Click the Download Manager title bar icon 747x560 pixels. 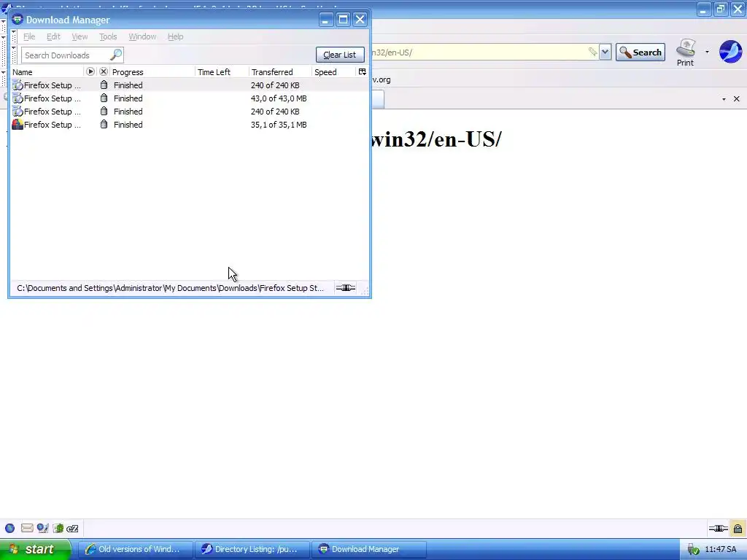[x=18, y=20]
